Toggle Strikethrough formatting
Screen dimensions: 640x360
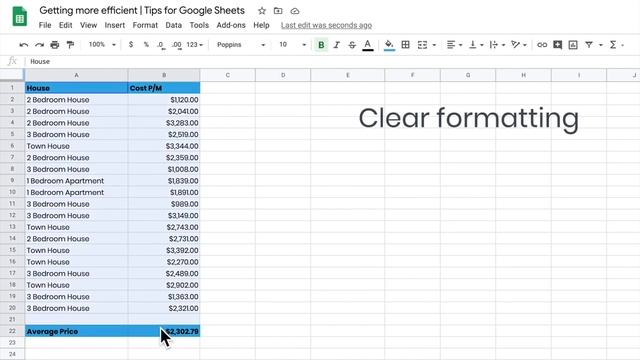352,45
